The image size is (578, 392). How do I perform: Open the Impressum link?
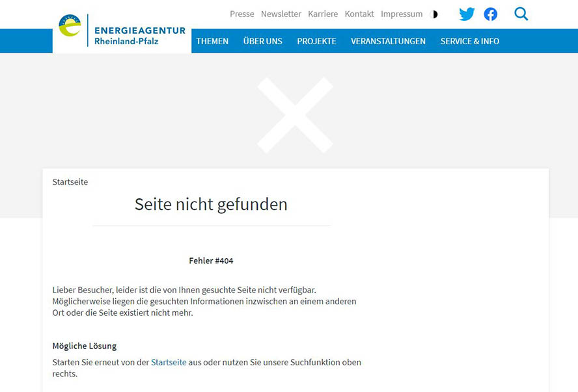tap(401, 14)
